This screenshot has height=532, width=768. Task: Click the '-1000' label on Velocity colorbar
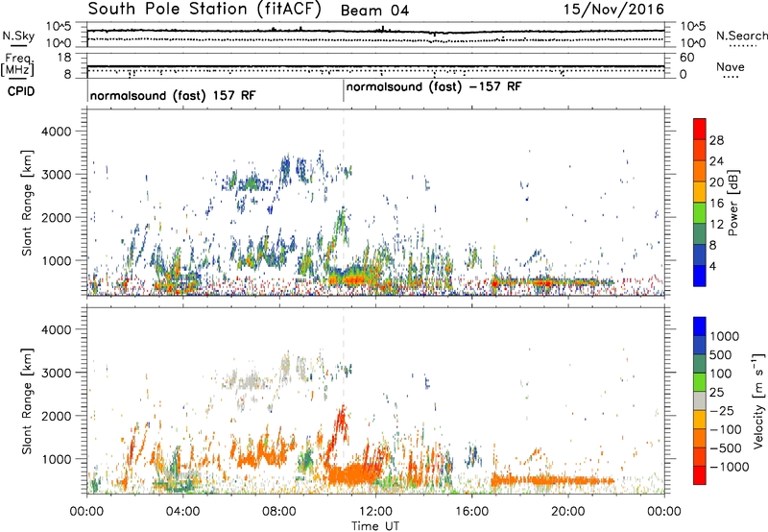point(729,467)
